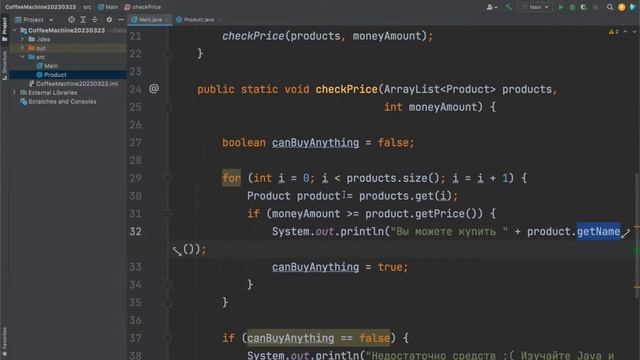Click the selected getName text on line 32

pos(598,231)
